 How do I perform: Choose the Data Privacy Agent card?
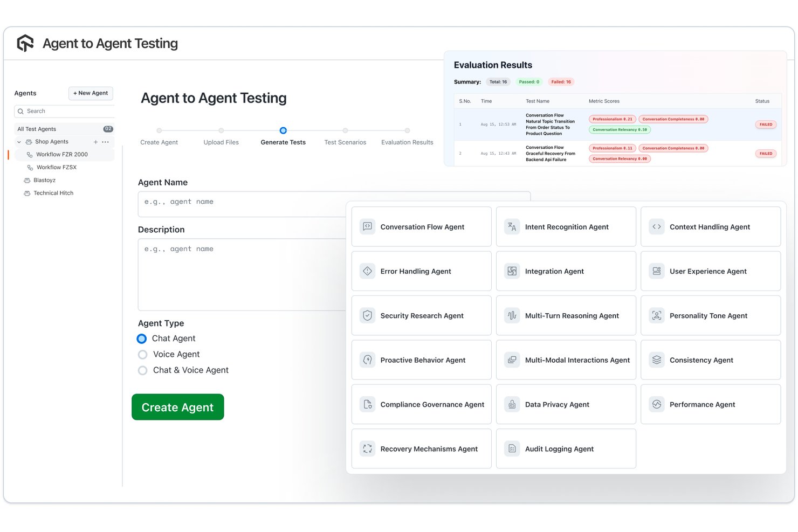tap(566, 404)
